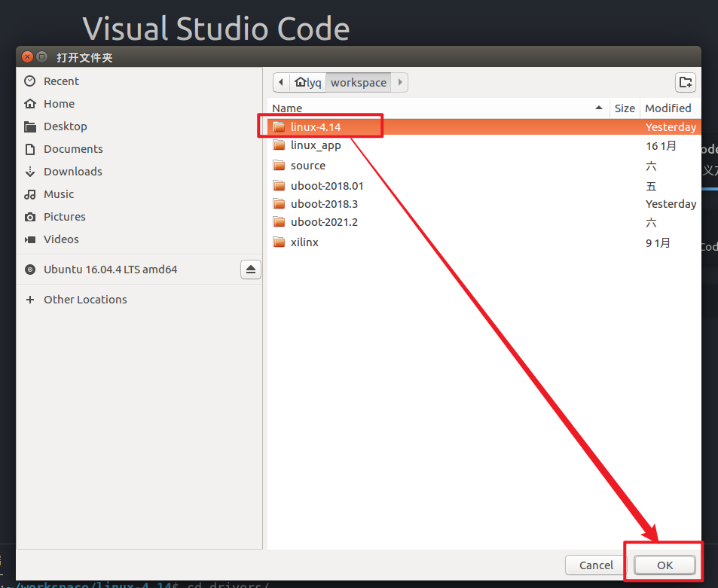Go to Home in the sidebar

tap(139, 104)
